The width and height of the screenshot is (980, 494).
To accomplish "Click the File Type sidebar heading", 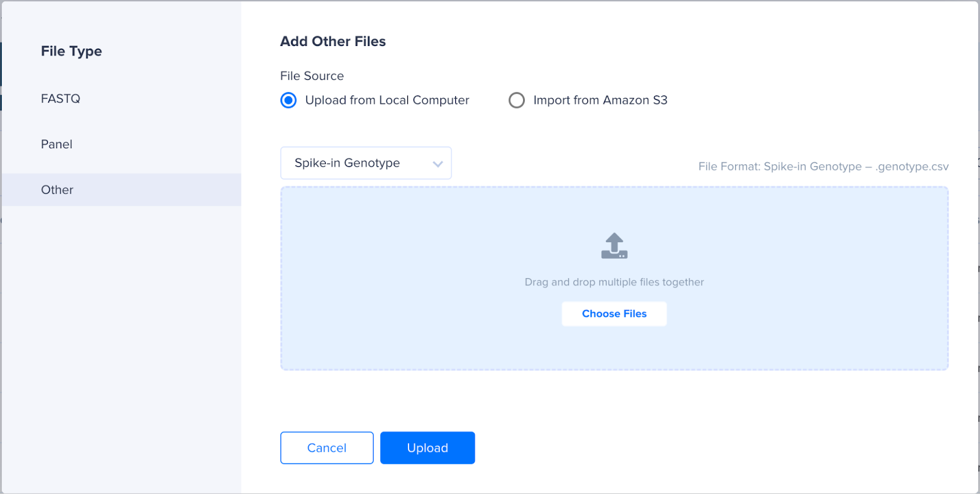I will [72, 51].
